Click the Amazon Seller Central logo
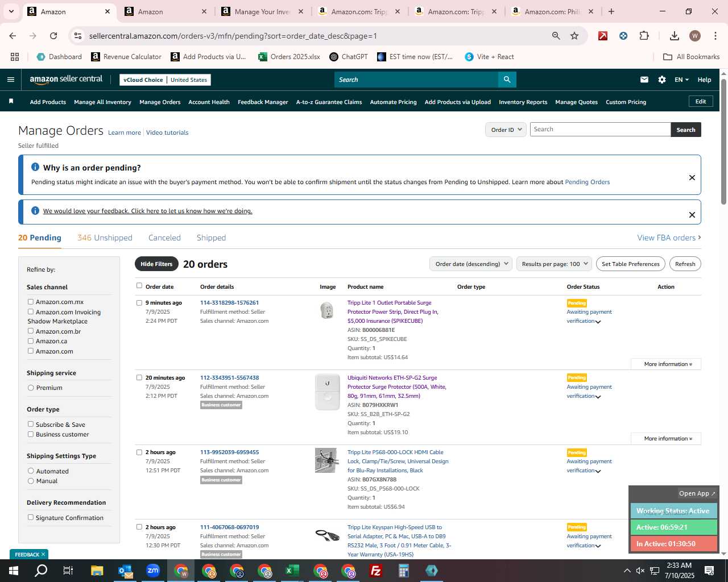Image resolution: width=728 pixels, height=582 pixels. click(x=66, y=80)
